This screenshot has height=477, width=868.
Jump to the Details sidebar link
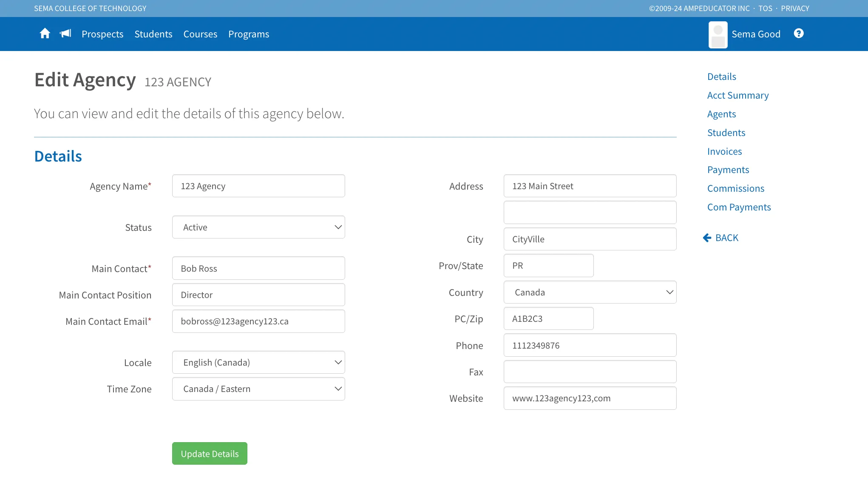pyautogui.click(x=722, y=77)
